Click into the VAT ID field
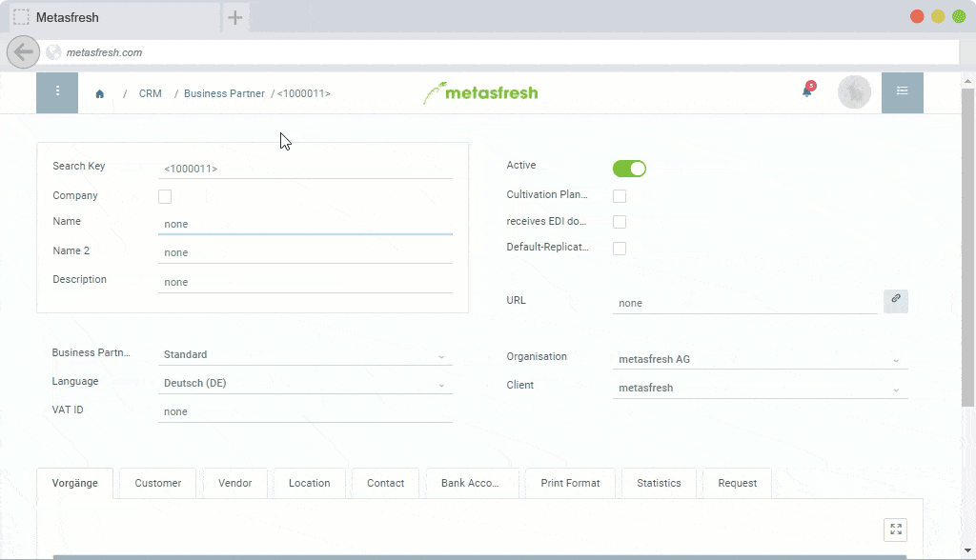Screen dimensions: 976x560 305,412
